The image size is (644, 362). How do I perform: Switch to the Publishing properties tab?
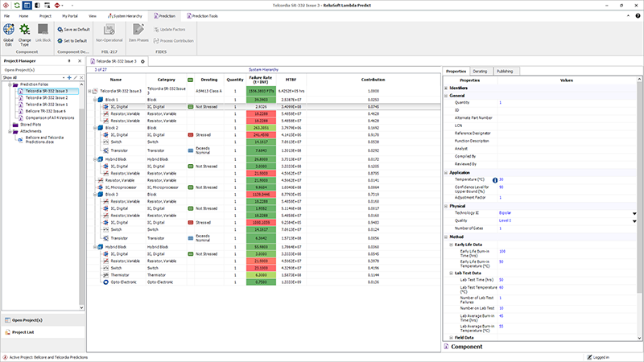(505, 71)
